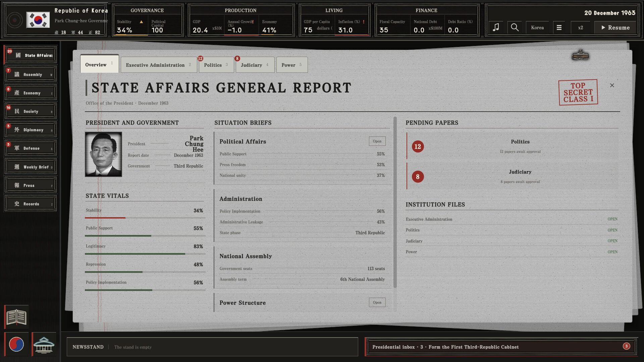Screen dimensions: 644x362
Task: Click the South Korean flag
Action: coord(38,20)
